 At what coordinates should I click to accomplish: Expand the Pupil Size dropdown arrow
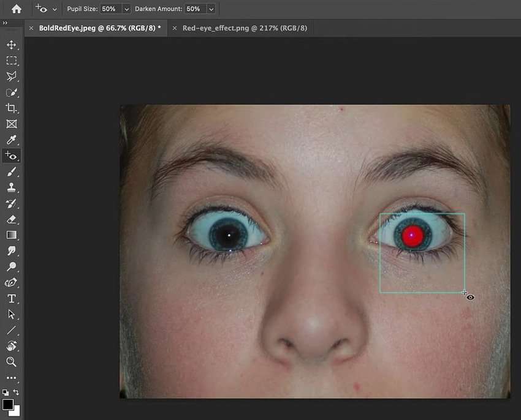point(127,9)
